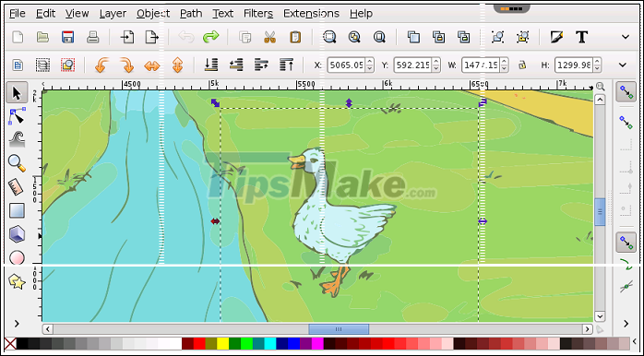Image resolution: width=644 pixels, height=356 pixels.
Task: Open the Help menu
Action: [361, 14]
